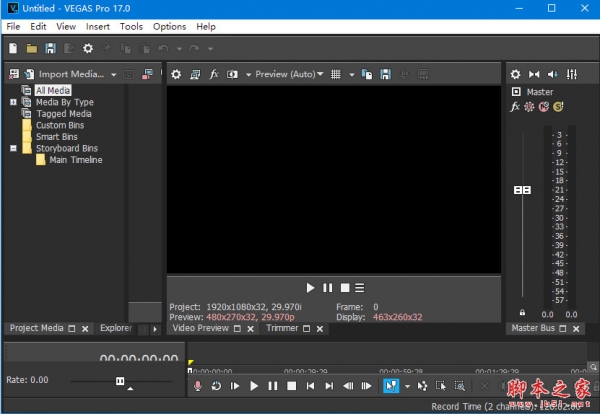Toggle Dim Output speaker icon
The width and height of the screenshot is (600, 414).
(x=553, y=74)
